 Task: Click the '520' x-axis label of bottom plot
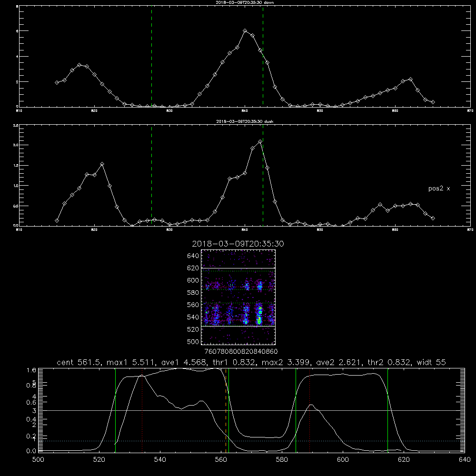99,460
